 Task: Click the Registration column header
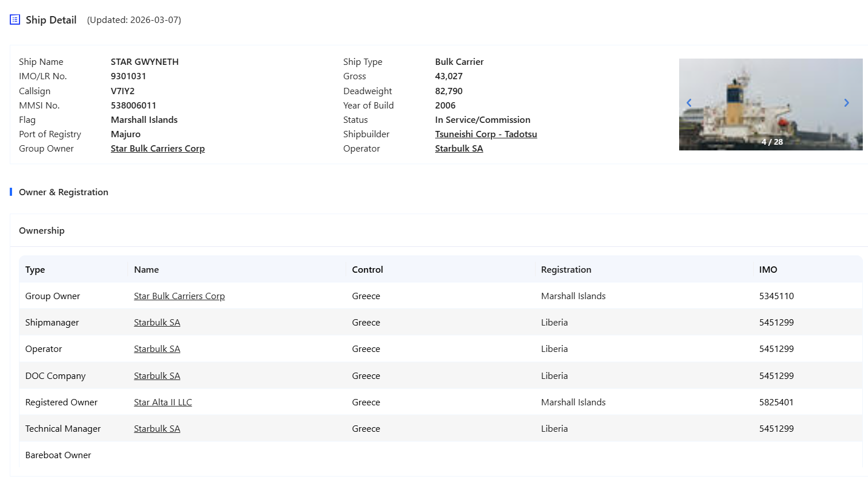pyautogui.click(x=565, y=270)
